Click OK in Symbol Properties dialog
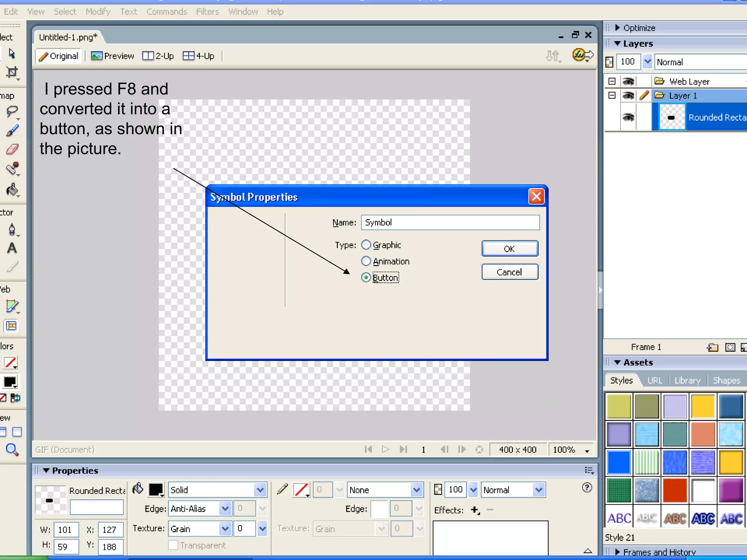 pos(509,249)
